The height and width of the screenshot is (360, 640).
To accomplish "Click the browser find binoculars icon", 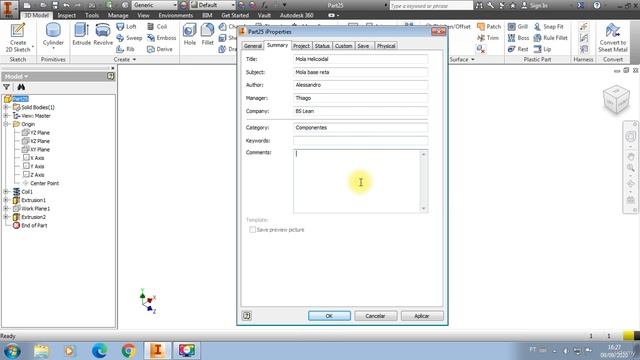I will coord(21,87).
